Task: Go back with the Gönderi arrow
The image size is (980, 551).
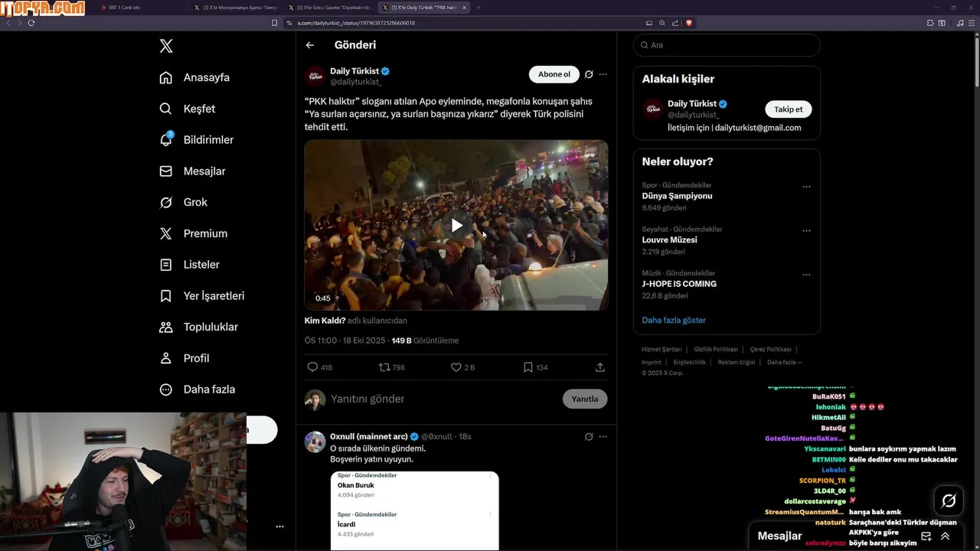Action: (310, 45)
